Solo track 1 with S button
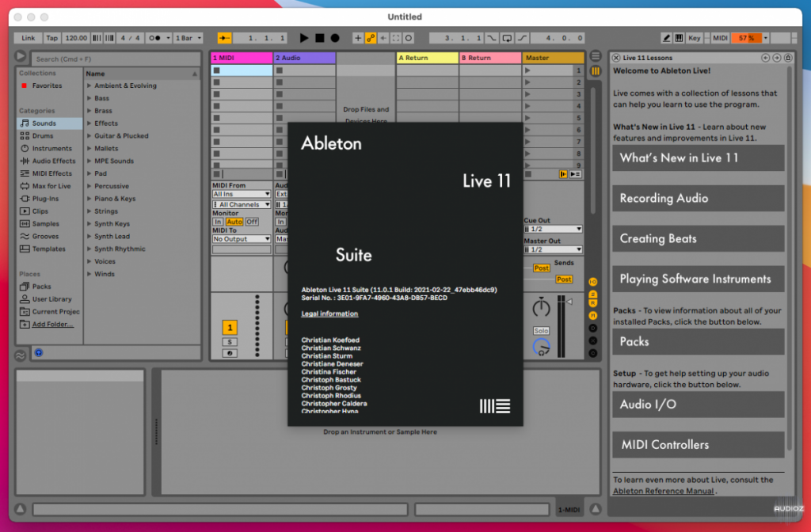 tap(230, 342)
